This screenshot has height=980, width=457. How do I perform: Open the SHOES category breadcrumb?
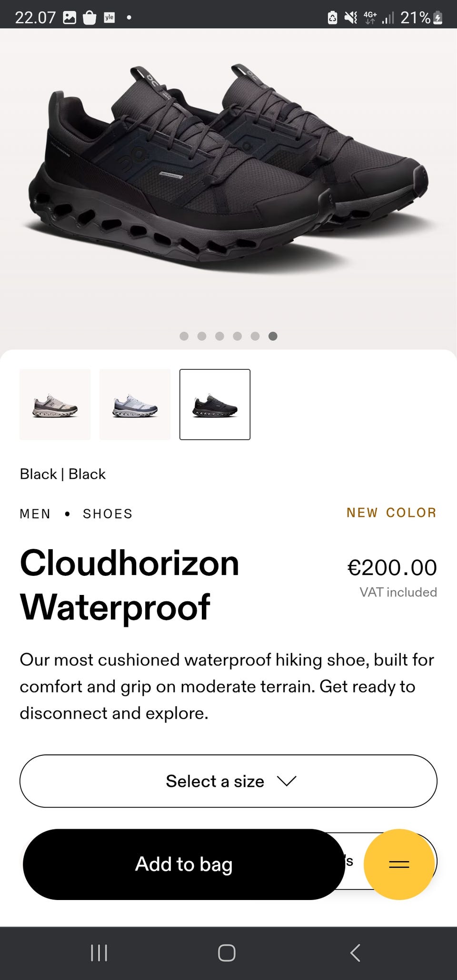(108, 514)
